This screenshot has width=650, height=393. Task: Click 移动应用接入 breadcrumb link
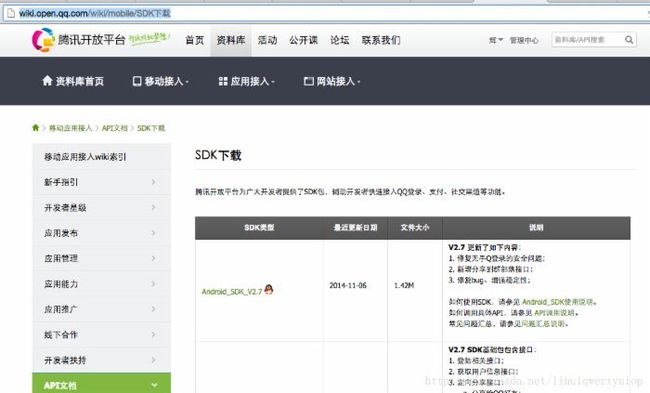tap(70, 128)
